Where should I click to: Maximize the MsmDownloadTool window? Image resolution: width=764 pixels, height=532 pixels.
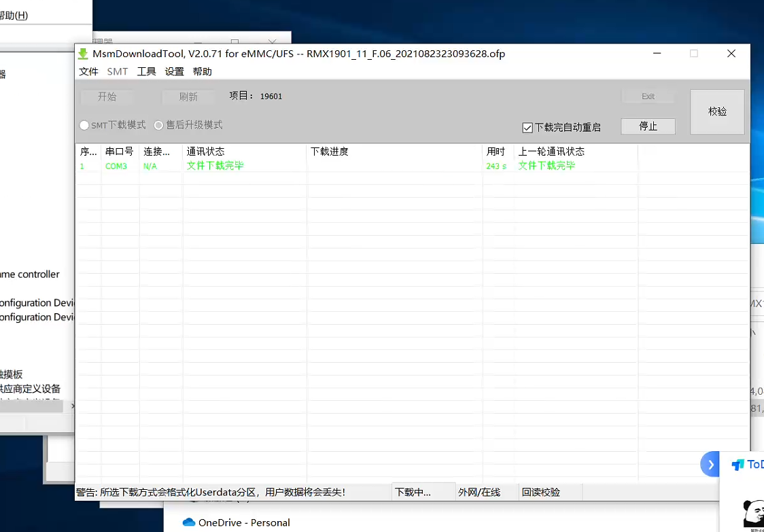[694, 54]
